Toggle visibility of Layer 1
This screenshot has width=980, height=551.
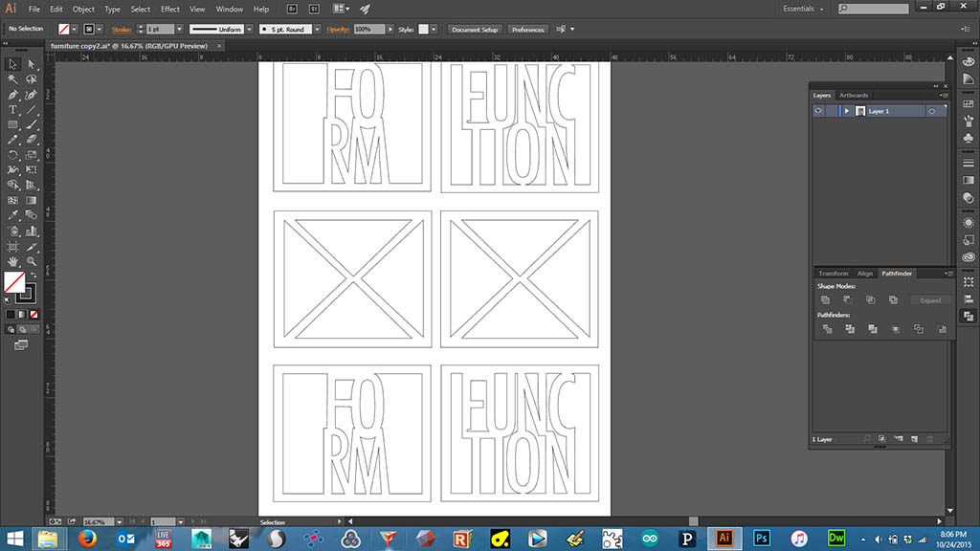pyautogui.click(x=818, y=111)
